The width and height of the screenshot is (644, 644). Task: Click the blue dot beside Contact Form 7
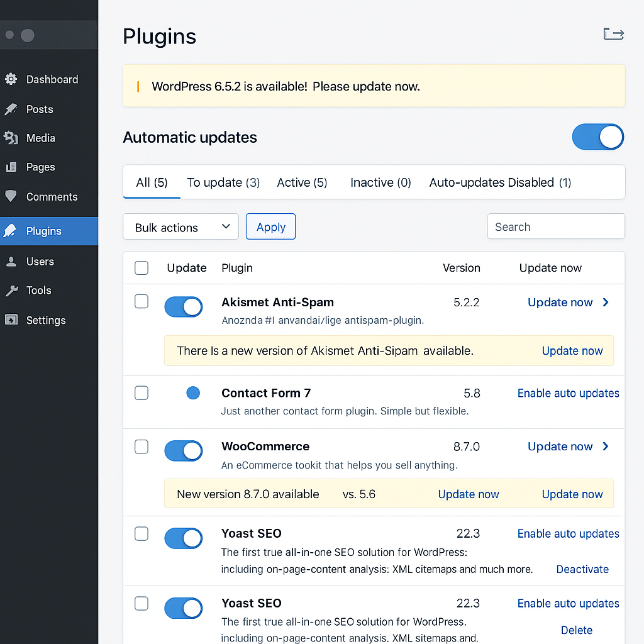[x=193, y=392]
